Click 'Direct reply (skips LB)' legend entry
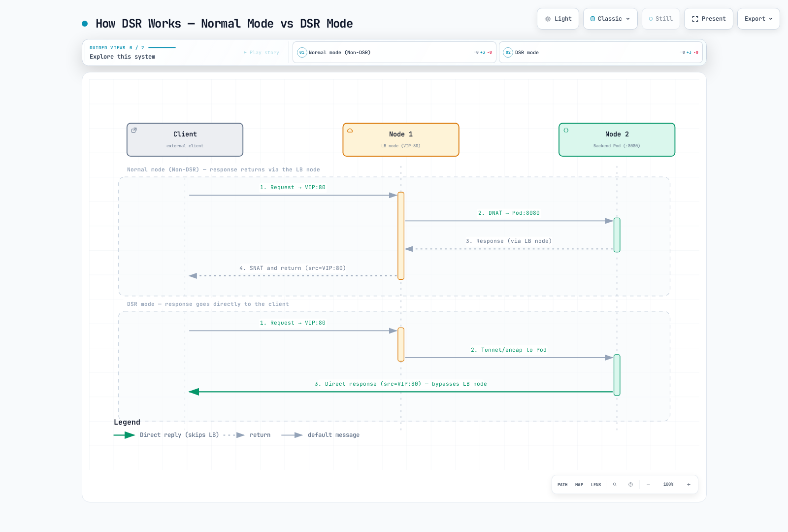Viewport: 788px width, 532px height. click(166, 435)
